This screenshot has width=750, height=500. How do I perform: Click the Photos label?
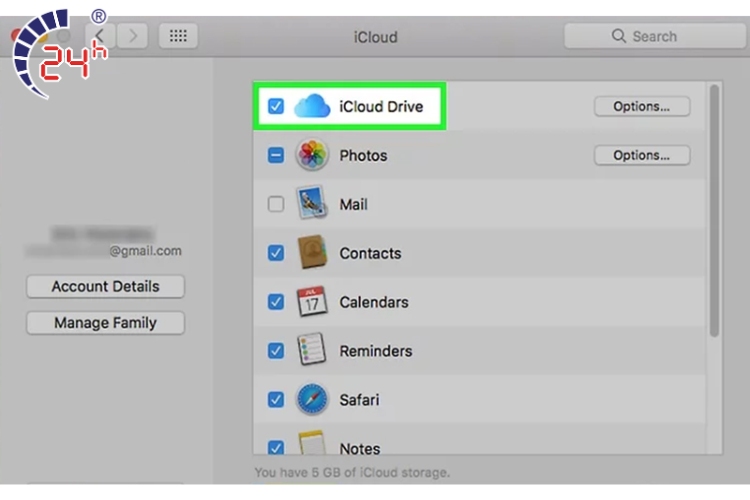click(x=363, y=156)
